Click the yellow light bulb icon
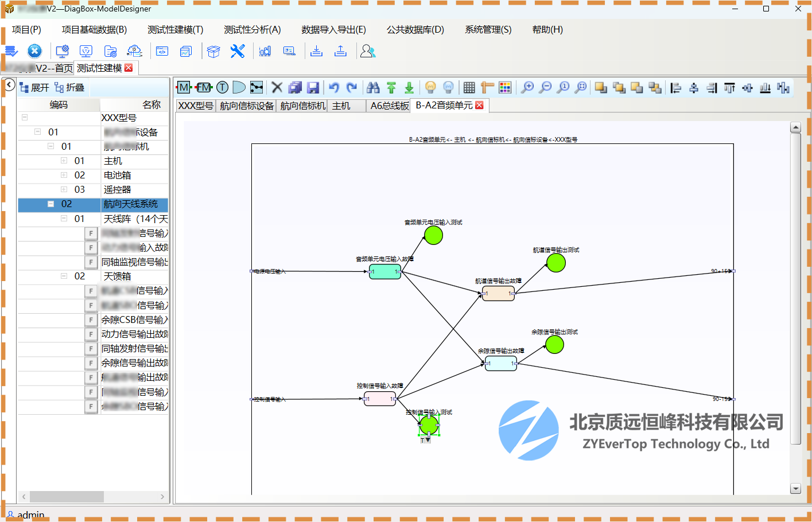812x522 pixels. point(430,87)
